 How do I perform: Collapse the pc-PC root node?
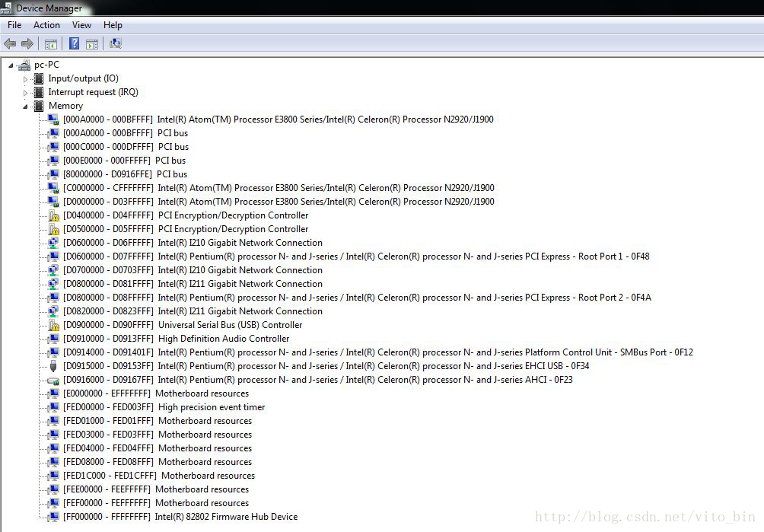(x=11, y=65)
